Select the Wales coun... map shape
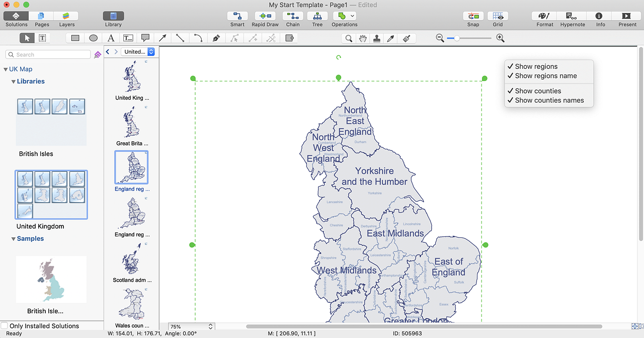 (x=132, y=304)
